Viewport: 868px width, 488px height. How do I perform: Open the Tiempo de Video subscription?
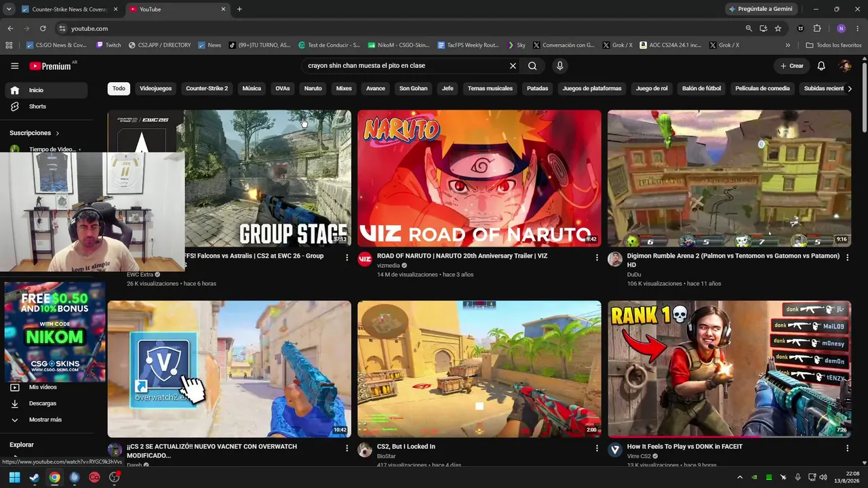click(45, 149)
